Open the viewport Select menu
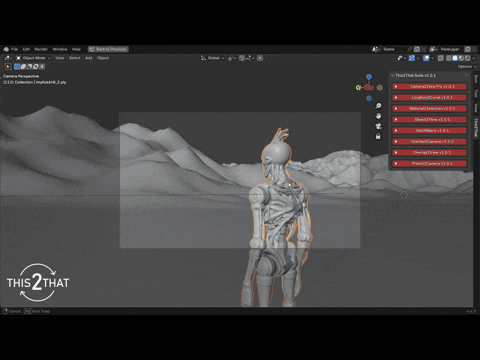 (x=75, y=58)
